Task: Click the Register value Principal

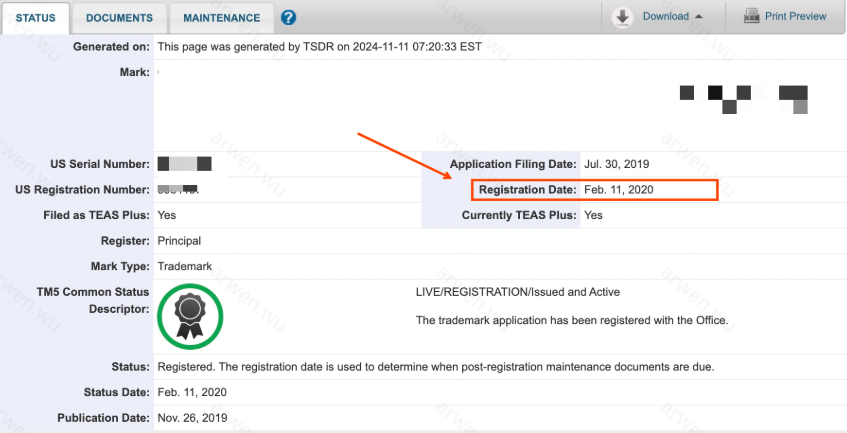Action: point(179,241)
